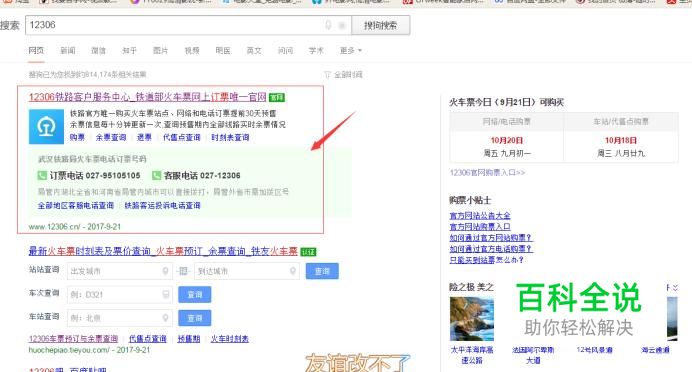Viewport: 692px width, 372px height.
Task: Open the 全部时间 filter
Action: [343, 75]
